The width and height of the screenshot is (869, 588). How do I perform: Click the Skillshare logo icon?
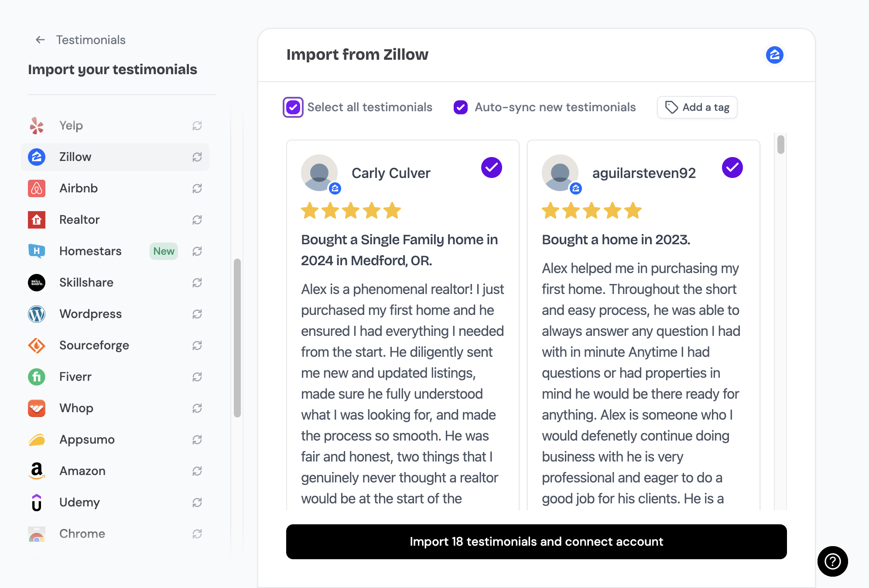(x=37, y=283)
